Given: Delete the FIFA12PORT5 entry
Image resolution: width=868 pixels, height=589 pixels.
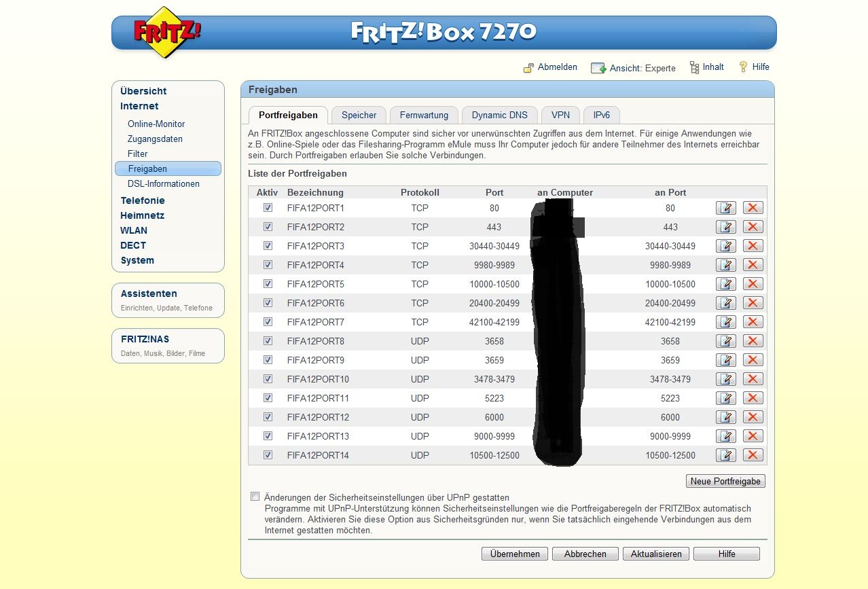Looking at the screenshot, I should (753, 284).
